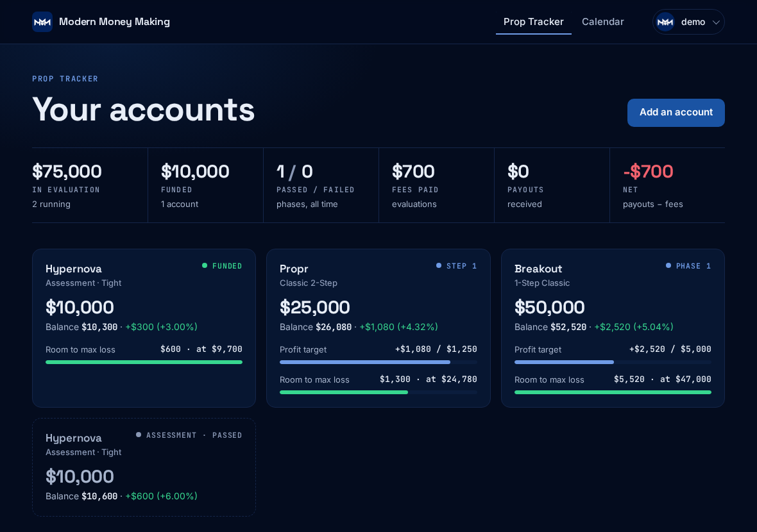Open the Breakout 1-Step Classic account card
The height and width of the screenshot is (532, 757).
click(x=613, y=328)
